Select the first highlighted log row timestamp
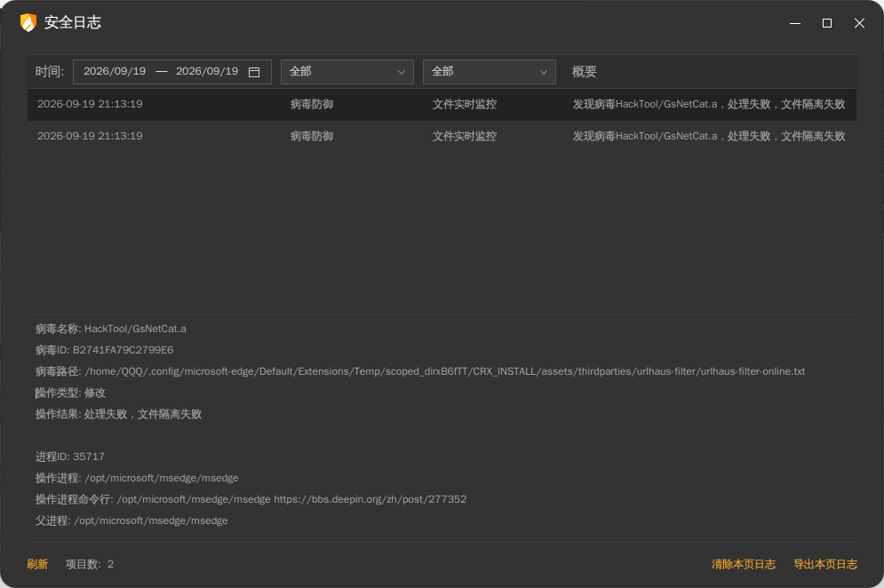This screenshot has width=884, height=588. tap(90, 104)
